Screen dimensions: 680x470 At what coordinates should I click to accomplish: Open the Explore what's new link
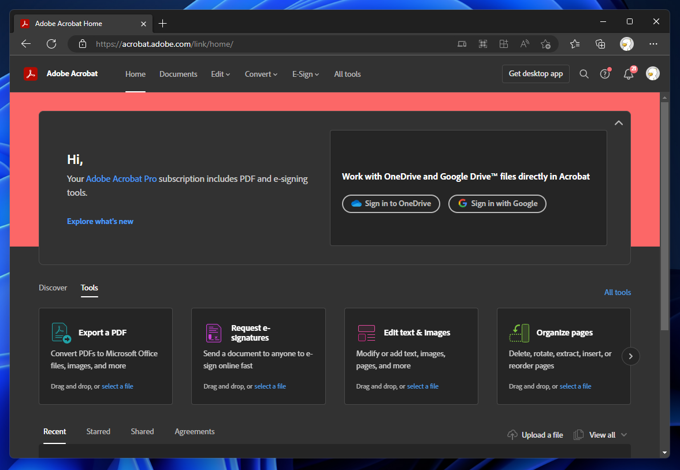click(x=100, y=221)
